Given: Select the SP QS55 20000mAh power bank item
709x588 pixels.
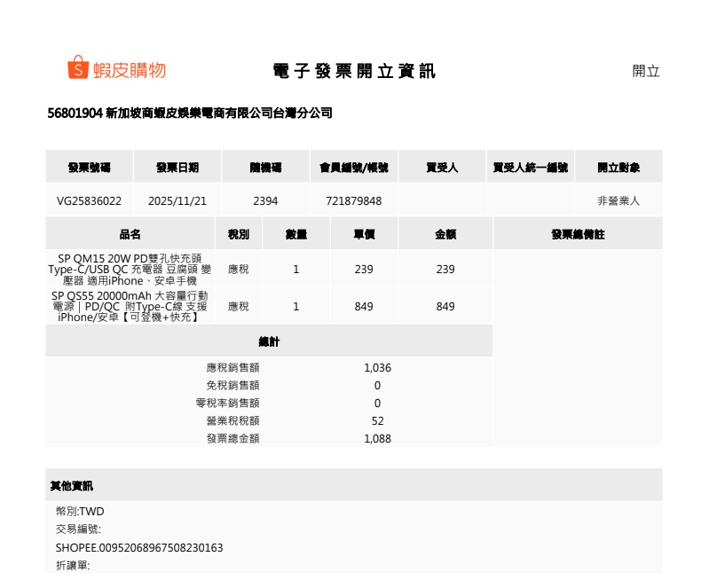Looking at the screenshot, I should coord(130,306).
